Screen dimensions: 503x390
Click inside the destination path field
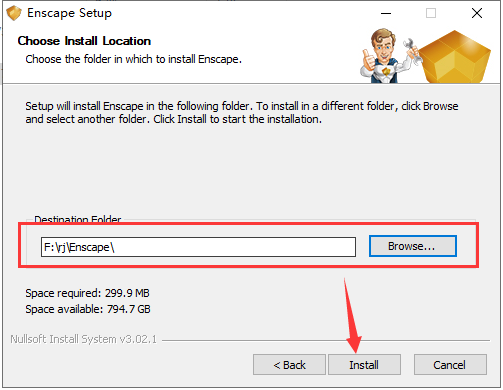click(x=198, y=247)
